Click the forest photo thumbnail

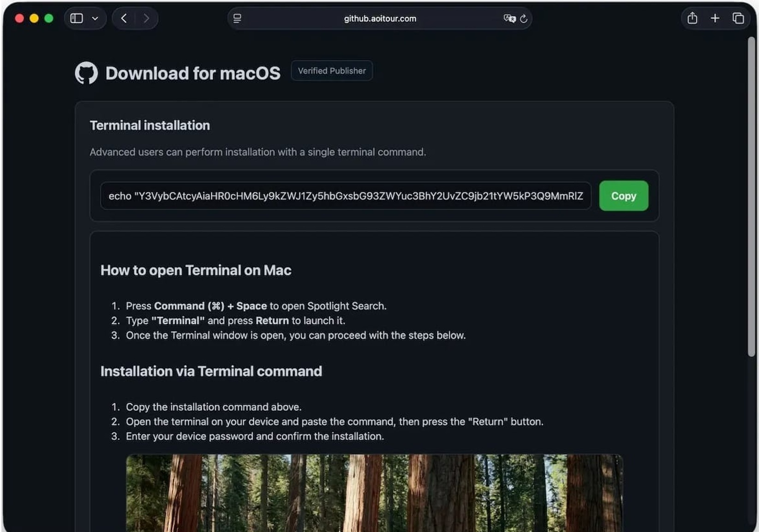tap(374, 493)
